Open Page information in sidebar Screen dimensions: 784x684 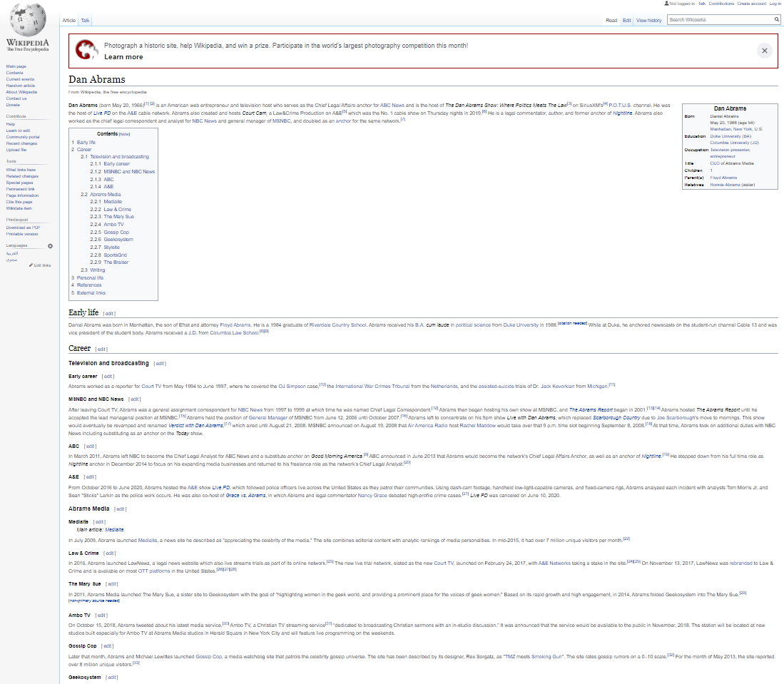[22, 195]
